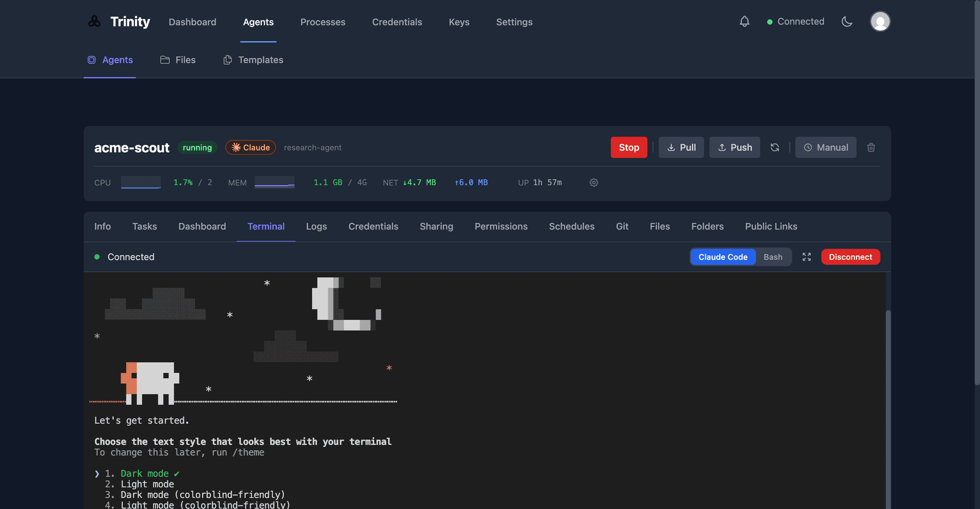Expand the terminal to fullscreen

pos(806,257)
